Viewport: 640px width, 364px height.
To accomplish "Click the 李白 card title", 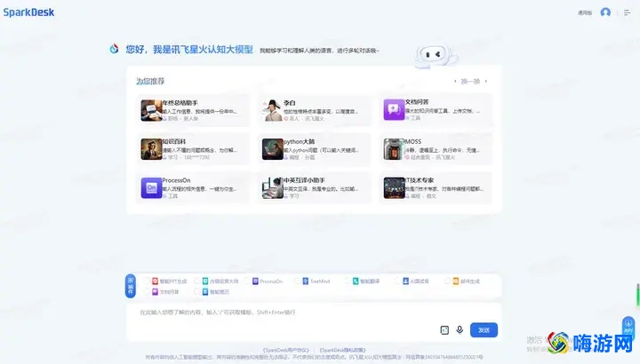I will [x=290, y=103].
